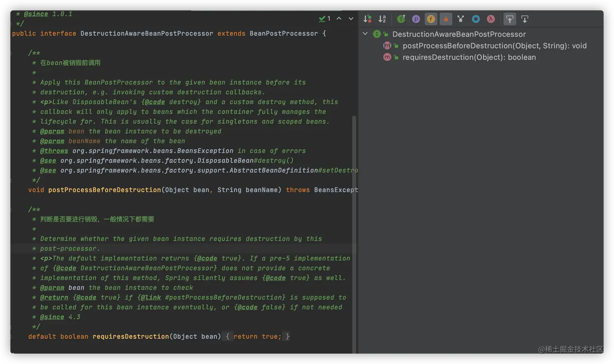Click the '@return' Javadoc tag
Screen dimensions: 614x364
coord(54,297)
